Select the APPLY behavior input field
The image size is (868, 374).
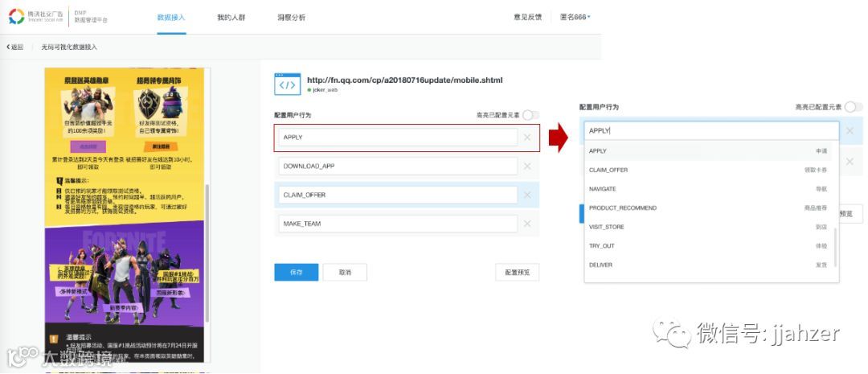[x=398, y=138]
